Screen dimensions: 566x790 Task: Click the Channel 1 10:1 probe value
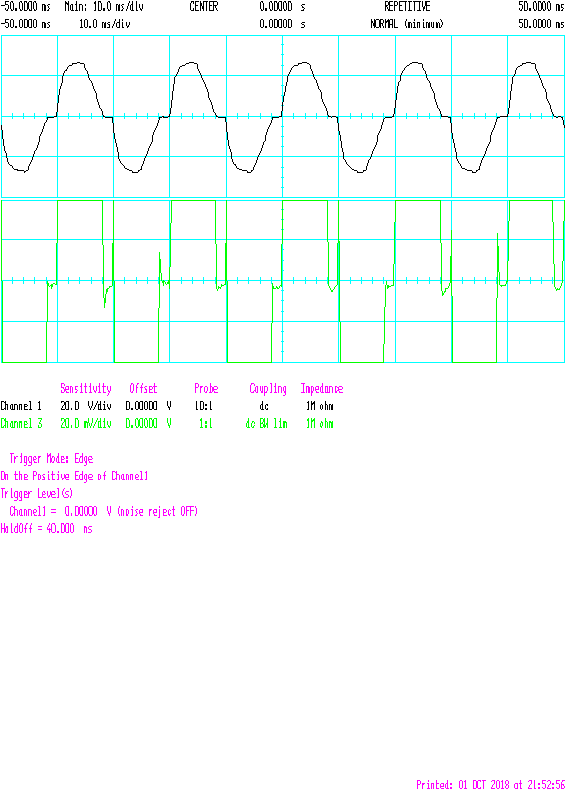pyautogui.click(x=204, y=406)
